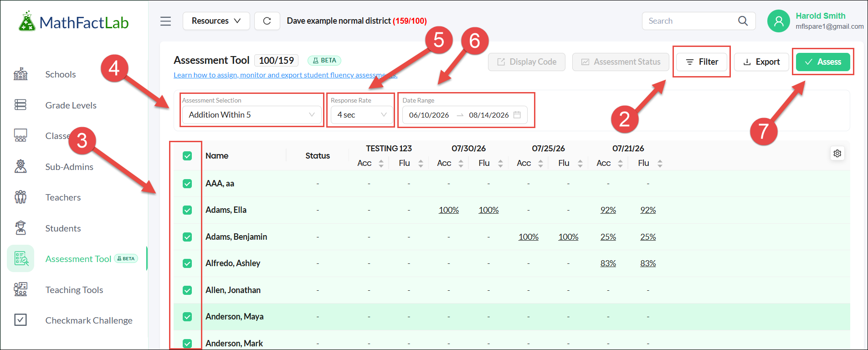Sort 07/25/26 Acc column
Screen dimensions: 868x350
[x=540, y=163]
